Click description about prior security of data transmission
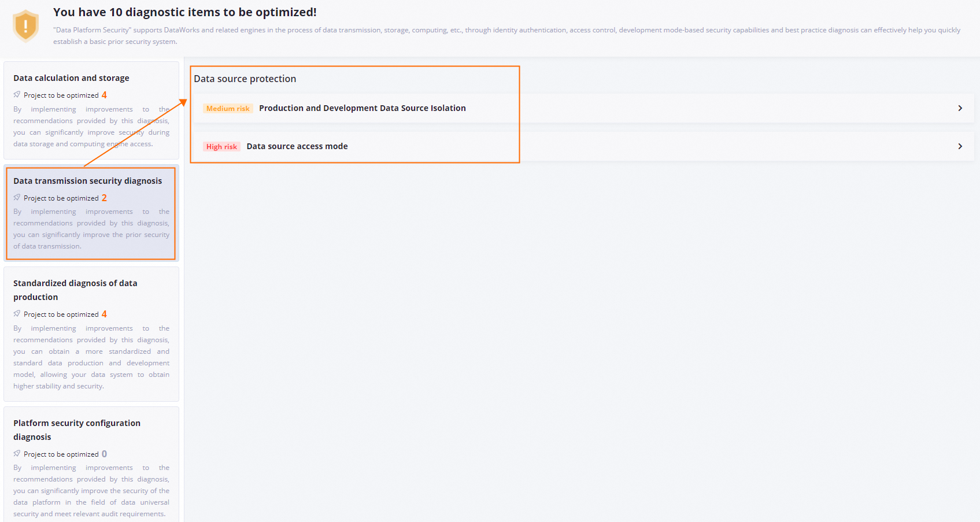Screen dimensions: 980x522 click(91, 229)
